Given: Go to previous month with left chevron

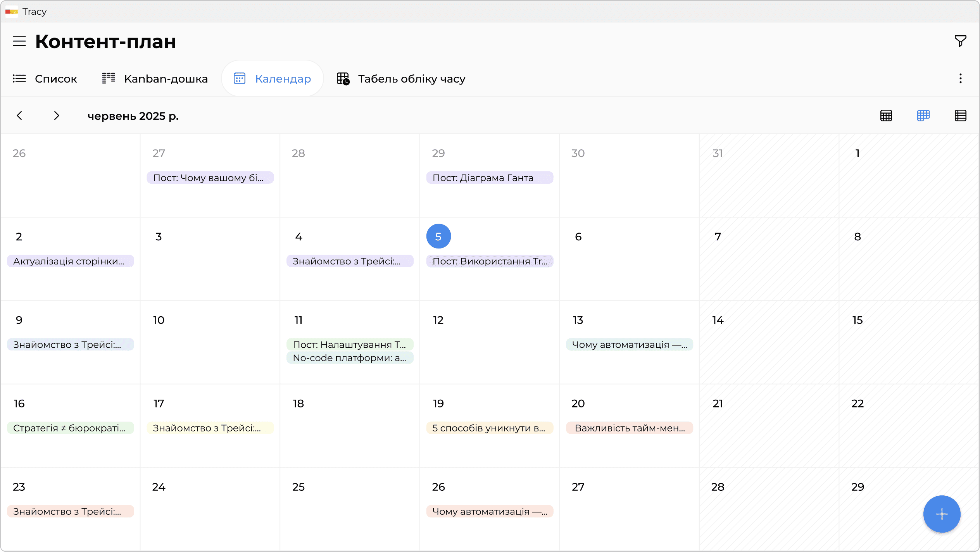Looking at the screenshot, I should point(19,116).
